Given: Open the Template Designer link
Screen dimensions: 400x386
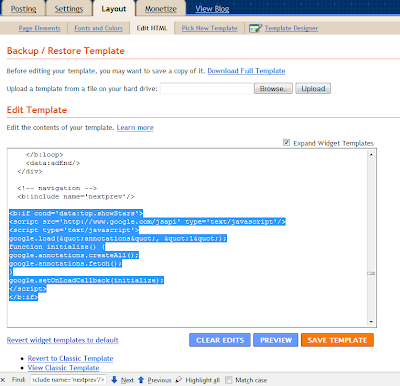Looking at the screenshot, I should click(291, 28).
